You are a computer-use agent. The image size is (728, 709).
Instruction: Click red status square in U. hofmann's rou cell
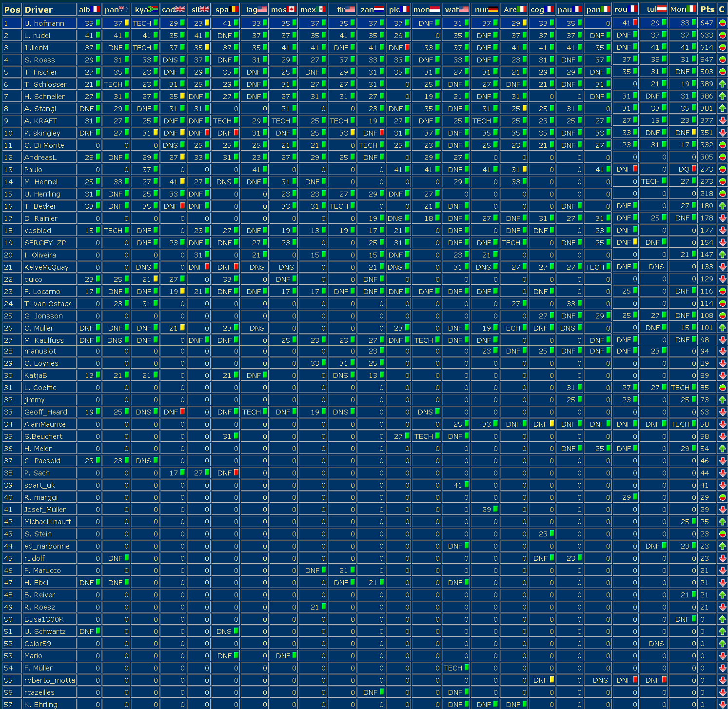pyautogui.click(x=635, y=22)
